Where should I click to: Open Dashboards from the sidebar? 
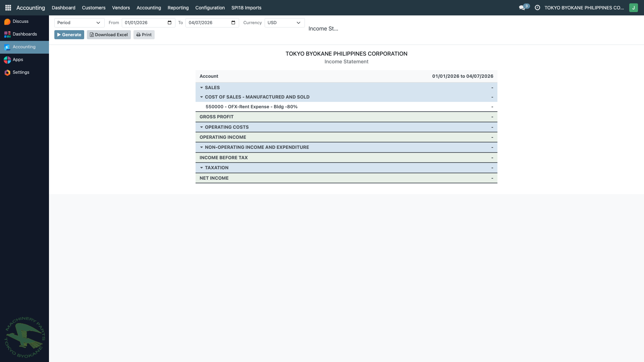click(24, 34)
